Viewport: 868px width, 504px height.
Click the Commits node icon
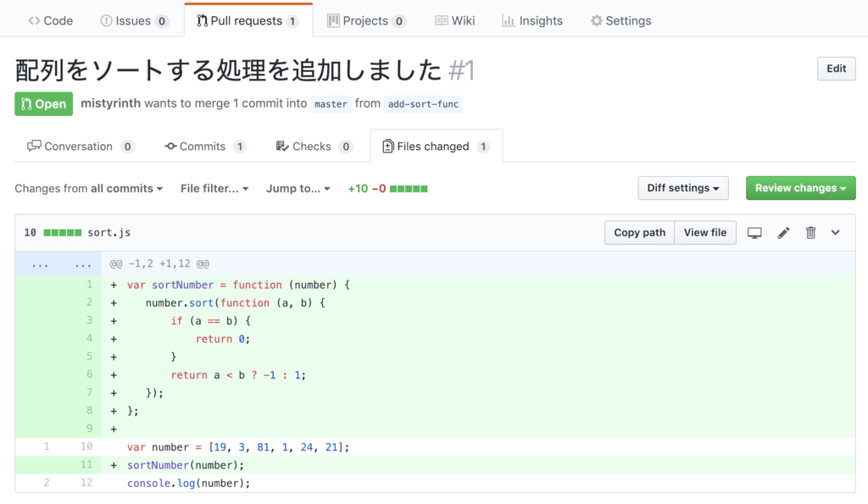click(170, 146)
